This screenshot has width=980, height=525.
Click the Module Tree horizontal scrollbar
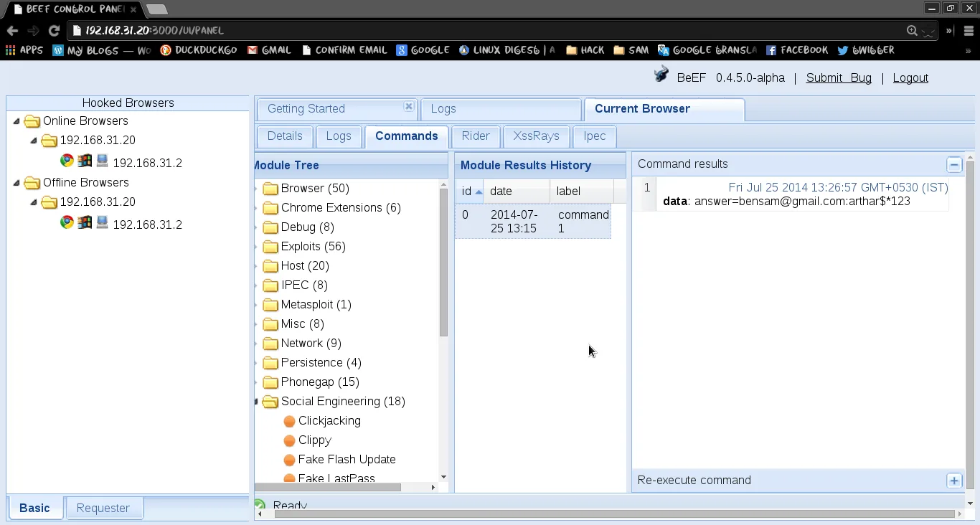[x=329, y=487]
